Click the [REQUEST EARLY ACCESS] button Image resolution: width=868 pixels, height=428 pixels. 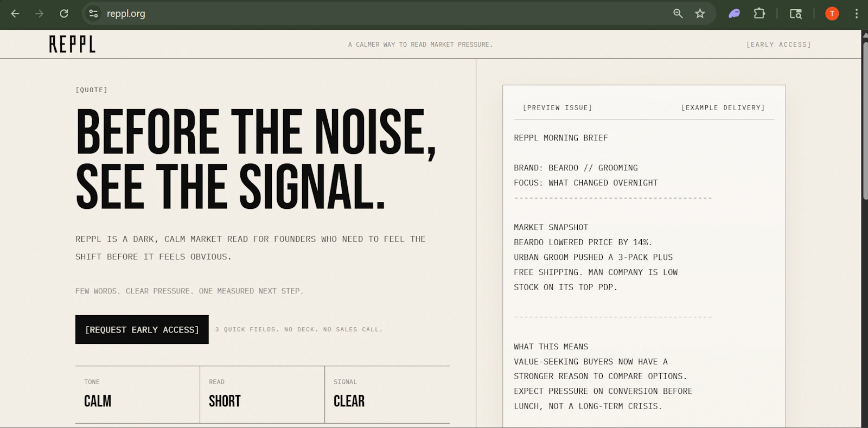(x=142, y=329)
